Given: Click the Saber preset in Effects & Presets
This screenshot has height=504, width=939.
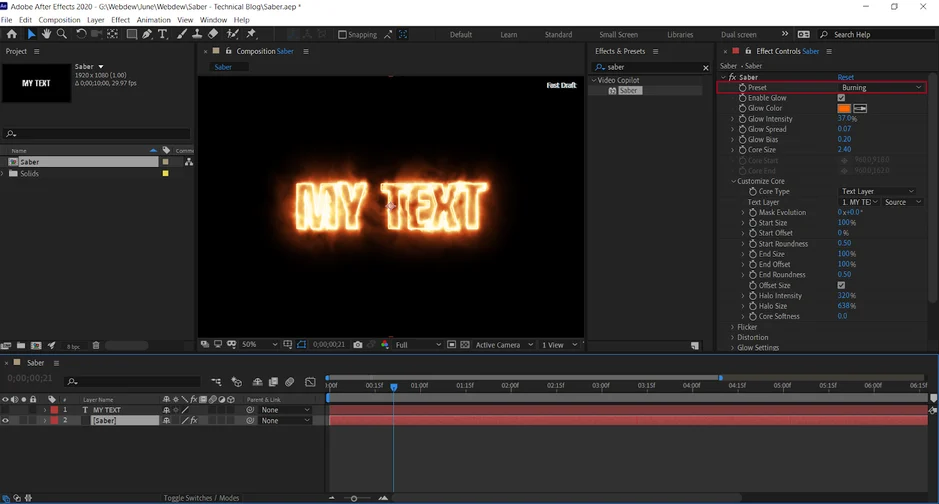Looking at the screenshot, I should coord(628,90).
